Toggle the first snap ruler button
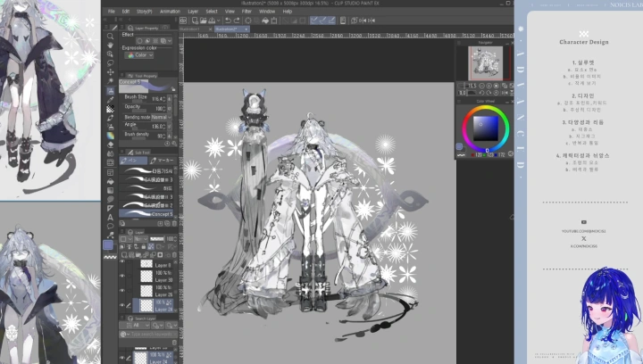The height and width of the screenshot is (364, 643). pos(314,21)
